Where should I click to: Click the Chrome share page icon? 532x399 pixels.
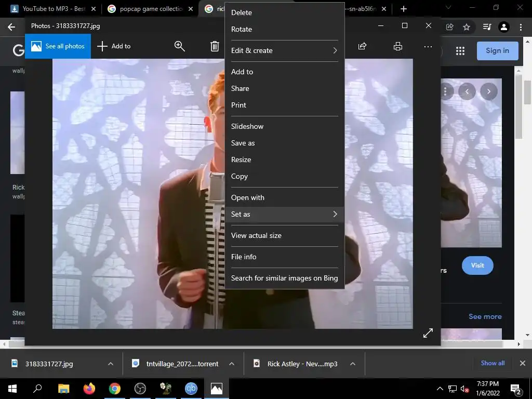coord(449,27)
